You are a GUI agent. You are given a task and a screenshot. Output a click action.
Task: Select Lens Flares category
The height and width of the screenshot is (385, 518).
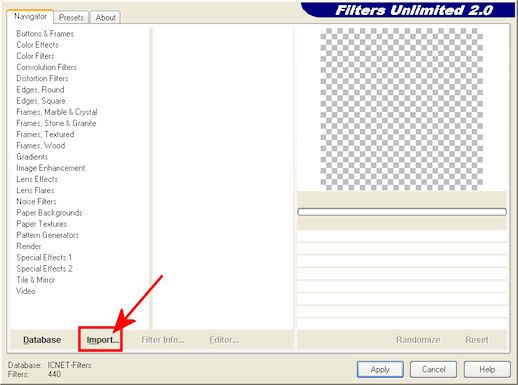tap(35, 190)
